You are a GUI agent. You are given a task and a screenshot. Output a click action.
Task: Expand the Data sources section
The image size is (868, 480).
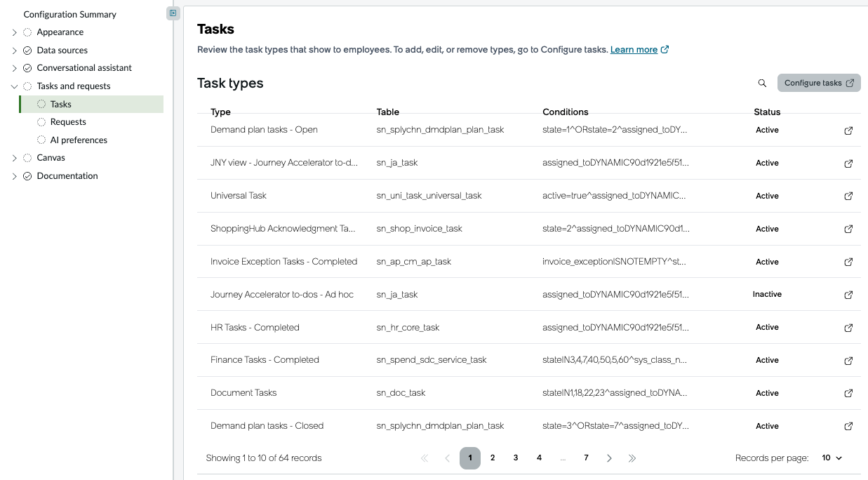(x=14, y=51)
